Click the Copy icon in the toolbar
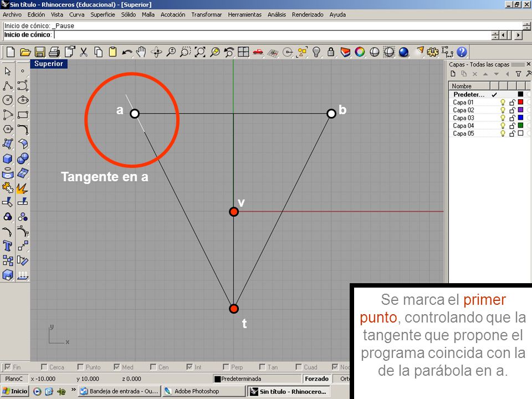 point(99,52)
